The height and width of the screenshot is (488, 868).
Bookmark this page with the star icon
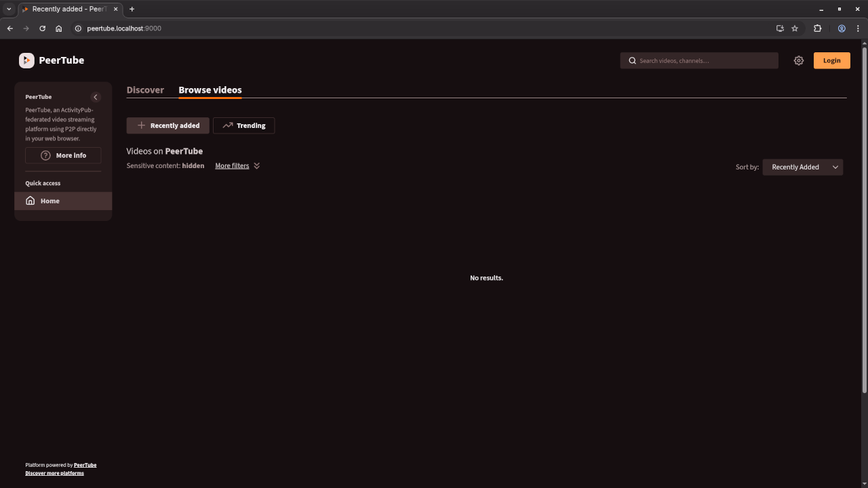pos(795,28)
